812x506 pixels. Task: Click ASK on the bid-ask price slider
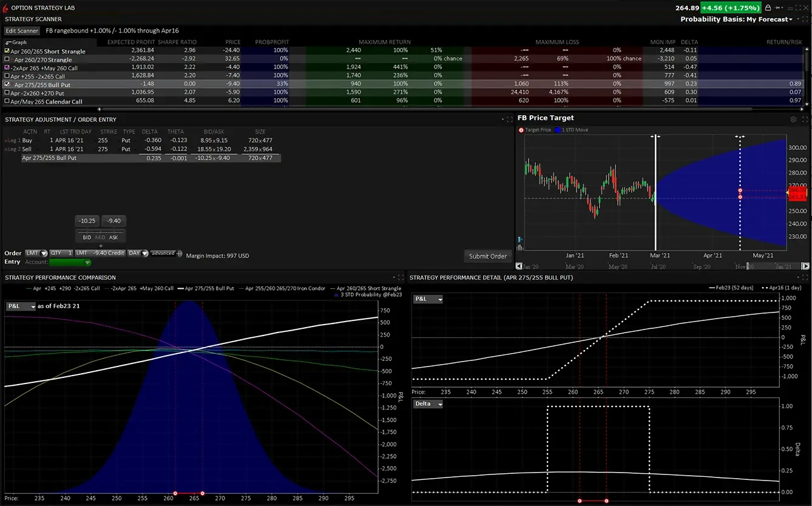[113, 237]
